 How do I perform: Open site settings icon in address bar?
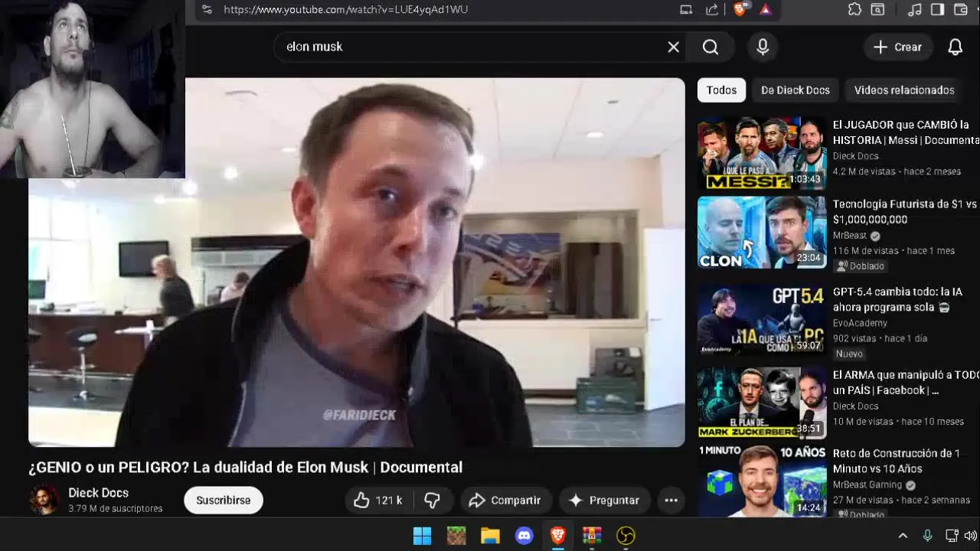tap(207, 9)
